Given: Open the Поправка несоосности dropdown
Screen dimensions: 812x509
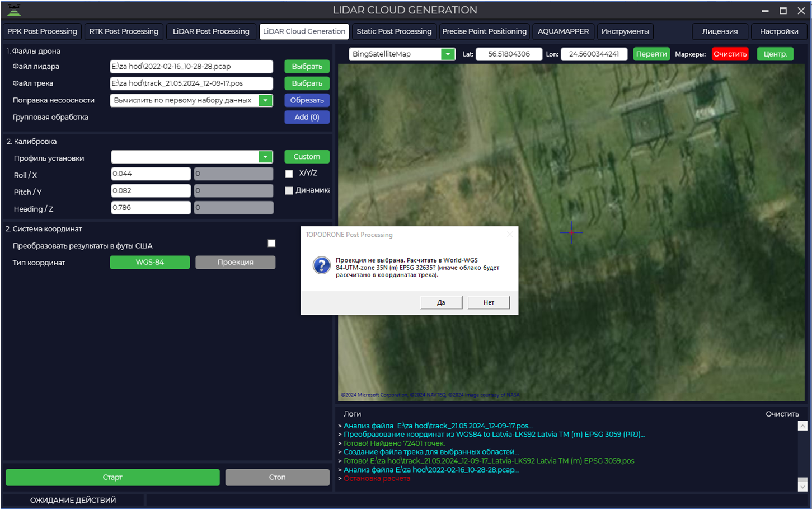Looking at the screenshot, I should coord(265,100).
